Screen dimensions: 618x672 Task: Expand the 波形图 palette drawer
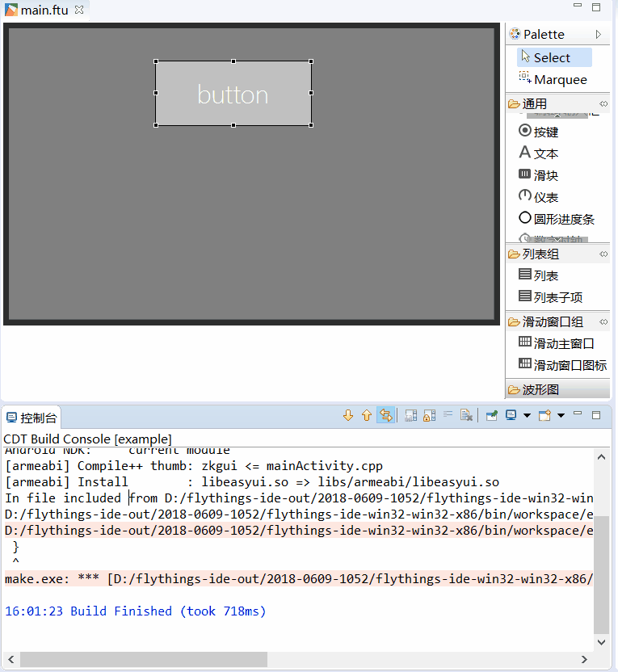coord(557,389)
